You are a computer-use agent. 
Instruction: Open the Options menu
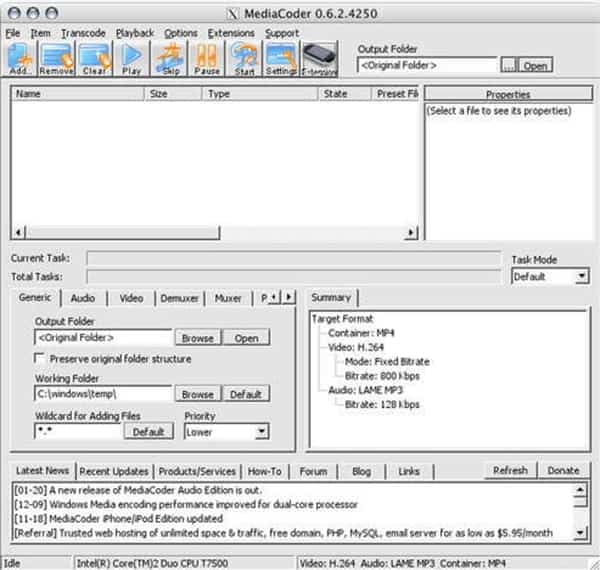(181, 33)
